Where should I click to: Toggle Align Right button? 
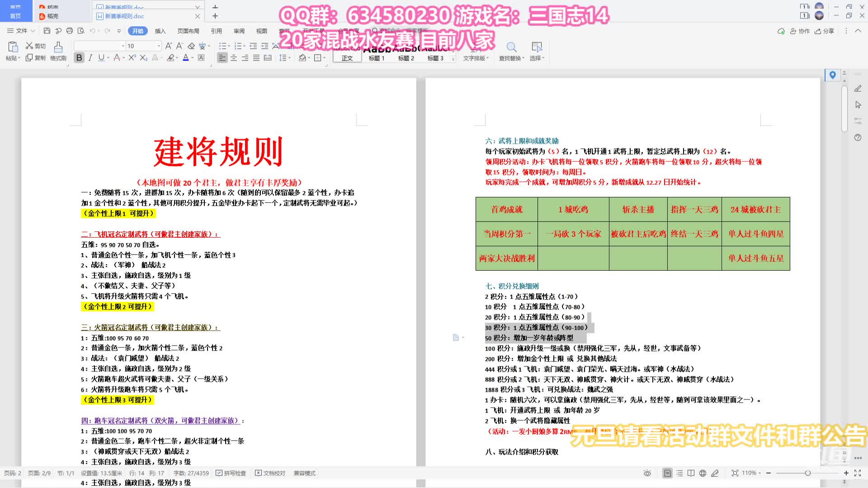[x=245, y=57]
